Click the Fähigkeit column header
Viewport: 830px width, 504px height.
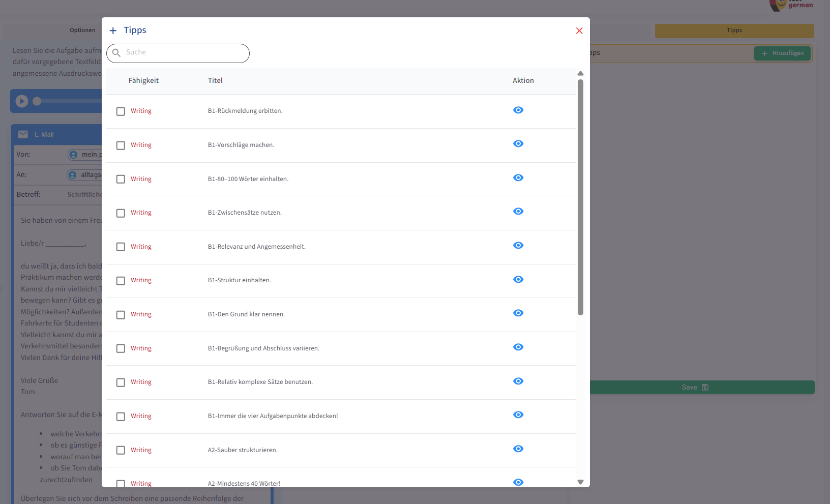click(143, 81)
